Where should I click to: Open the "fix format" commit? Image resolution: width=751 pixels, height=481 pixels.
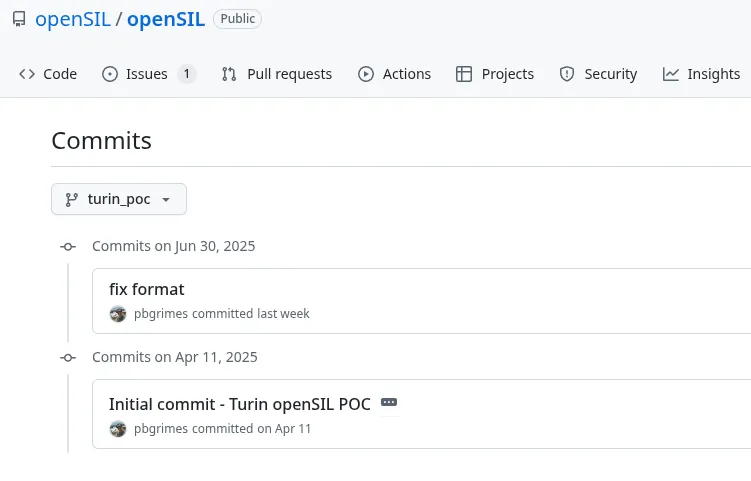147,289
